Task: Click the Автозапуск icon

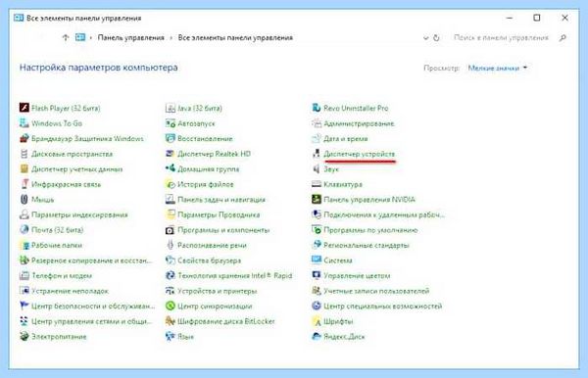Action: (171, 123)
